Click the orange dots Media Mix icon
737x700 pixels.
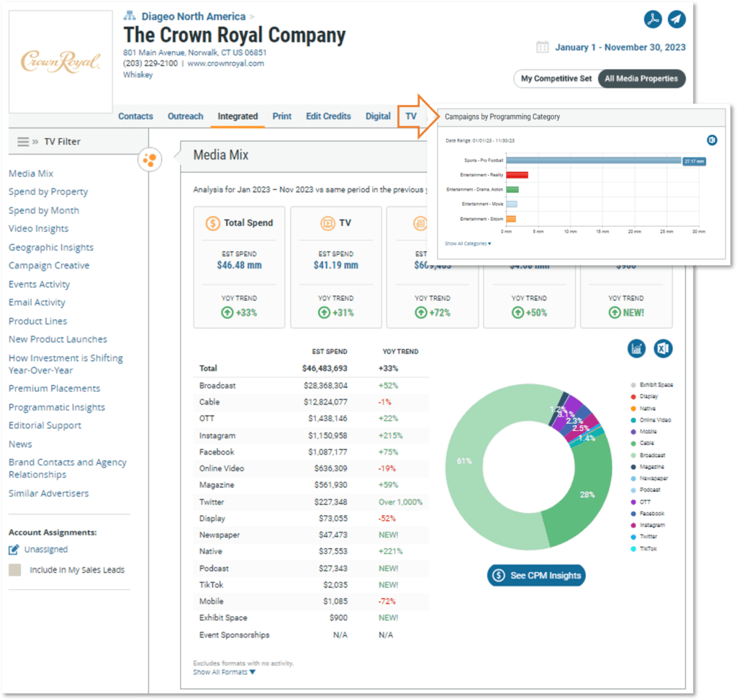(x=150, y=160)
